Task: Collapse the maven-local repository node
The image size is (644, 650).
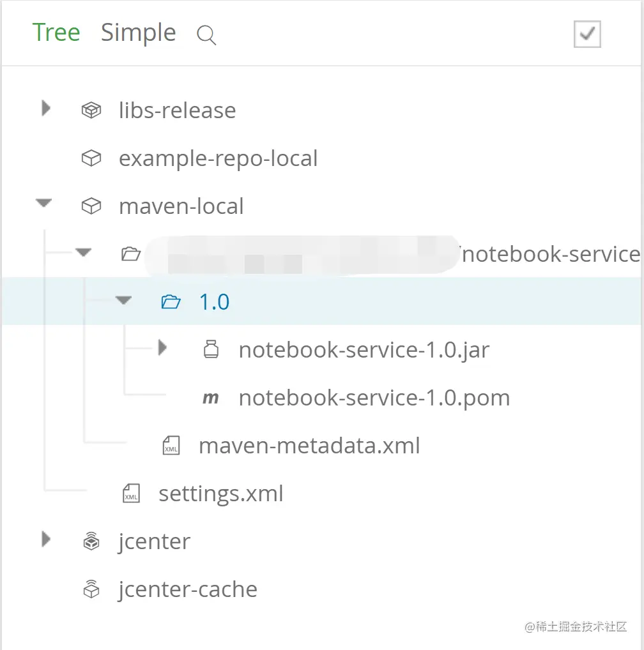Action: (x=43, y=204)
